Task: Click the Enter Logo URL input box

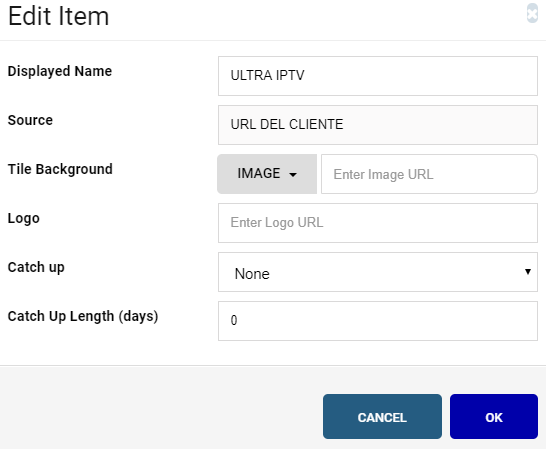Action: [378, 223]
